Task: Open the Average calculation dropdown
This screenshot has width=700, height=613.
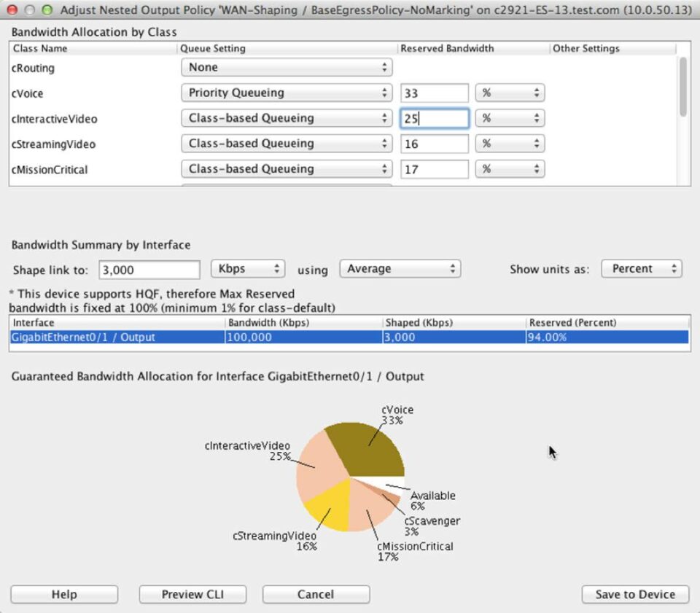Action: tap(400, 268)
